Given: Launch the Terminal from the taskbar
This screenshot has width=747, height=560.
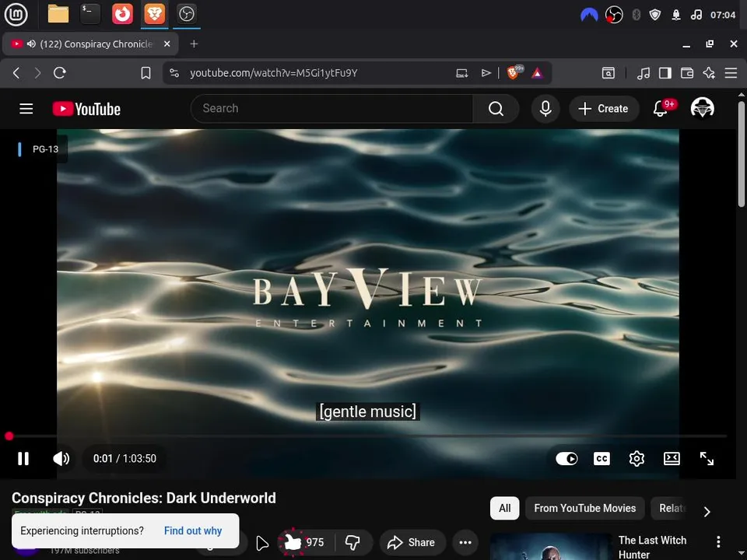Looking at the screenshot, I should coord(90,14).
